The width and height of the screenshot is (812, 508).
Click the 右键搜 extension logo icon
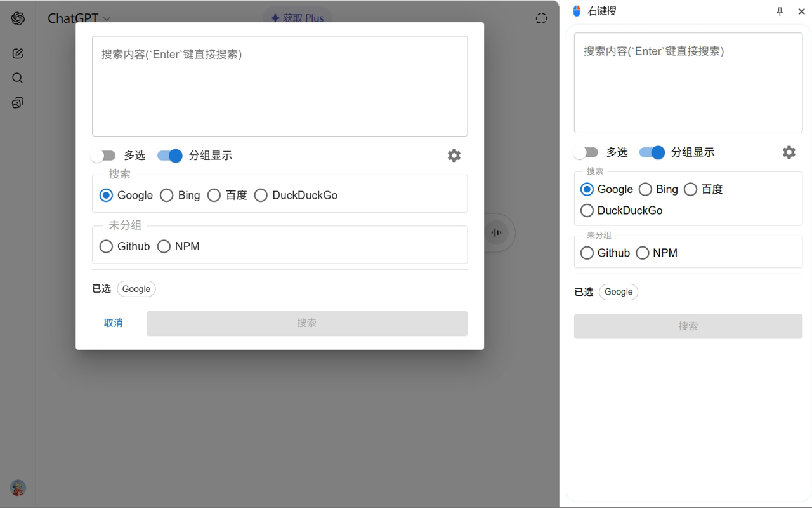577,11
